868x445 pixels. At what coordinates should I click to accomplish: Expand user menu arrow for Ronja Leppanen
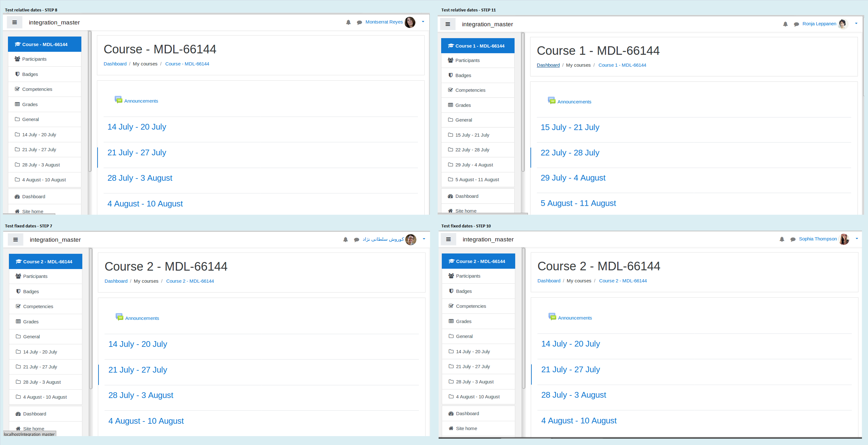point(856,24)
